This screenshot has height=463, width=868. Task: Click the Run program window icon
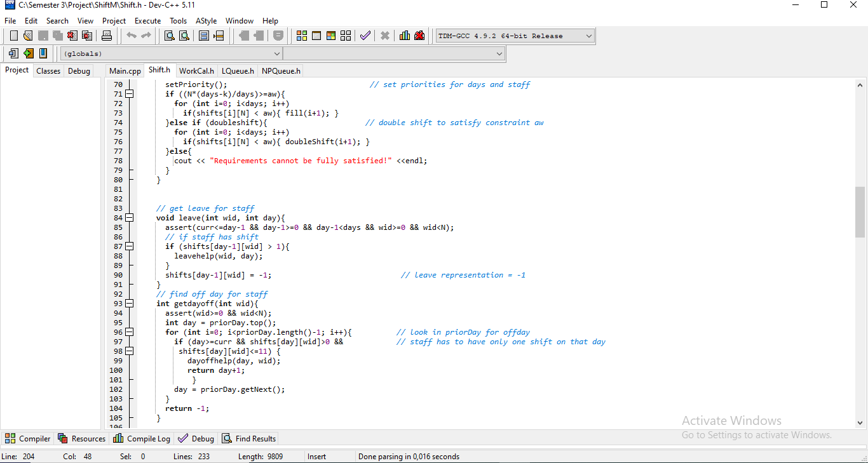316,36
